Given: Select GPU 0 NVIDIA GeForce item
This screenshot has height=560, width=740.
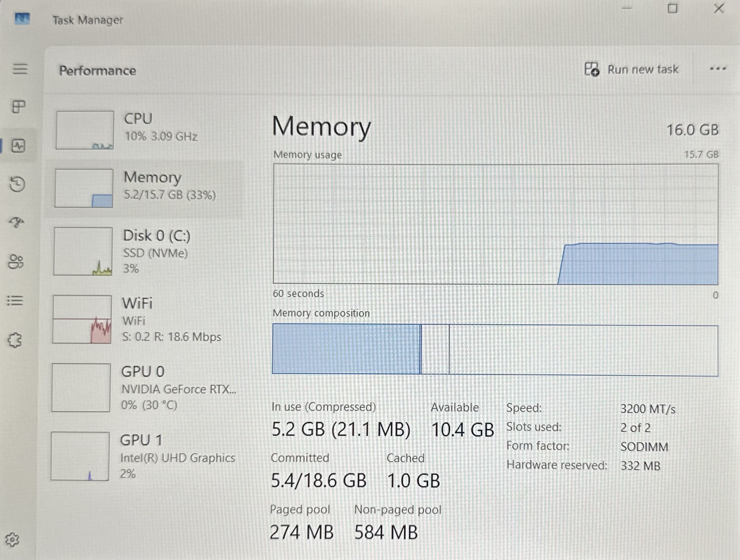Looking at the screenshot, I should coord(143,388).
